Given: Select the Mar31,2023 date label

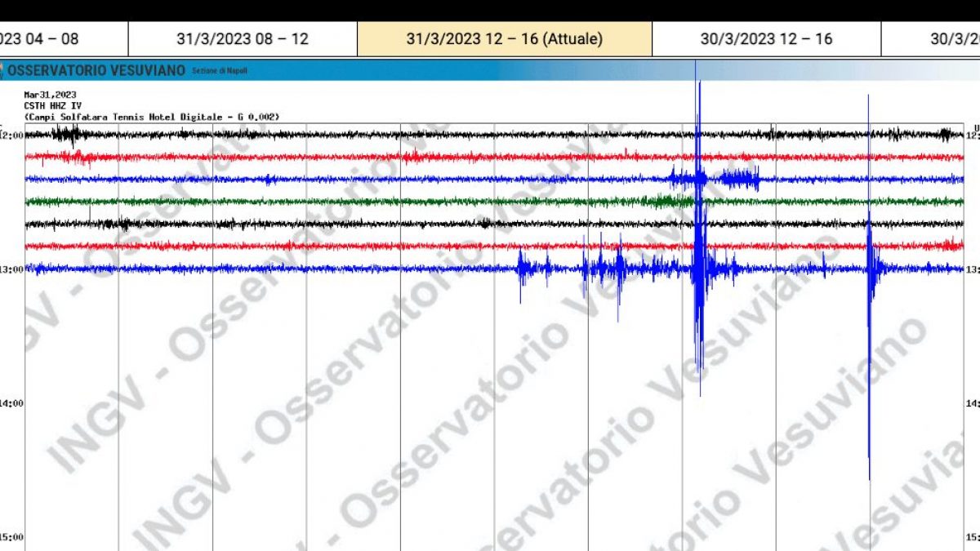Looking at the screenshot, I should click(x=50, y=95).
